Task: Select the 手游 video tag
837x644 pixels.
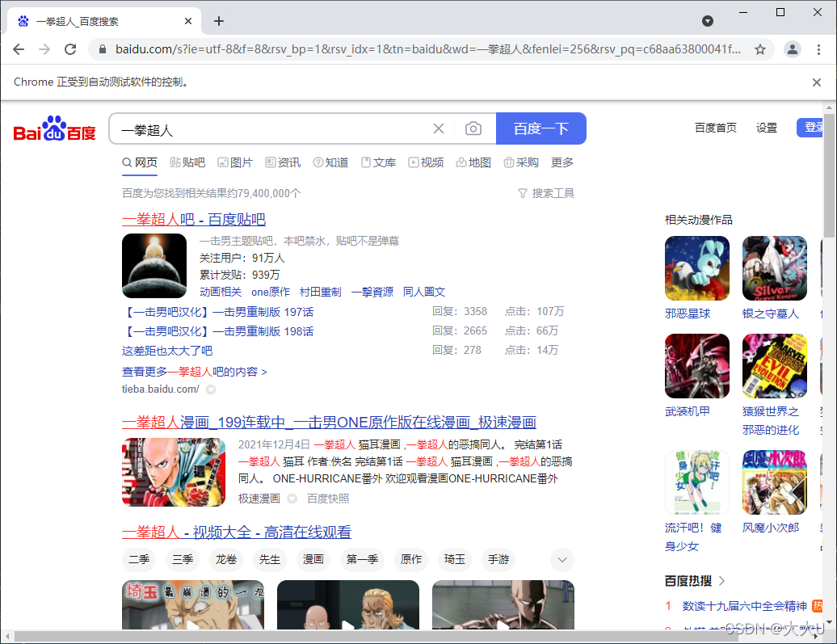Action: pyautogui.click(x=498, y=560)
